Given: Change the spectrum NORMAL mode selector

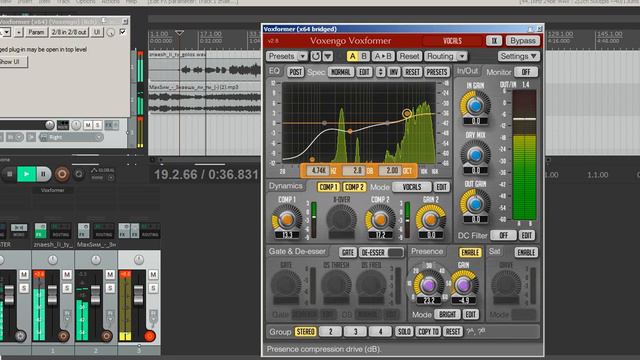Looking at the screenshot, I should click(x=341, y=72).
